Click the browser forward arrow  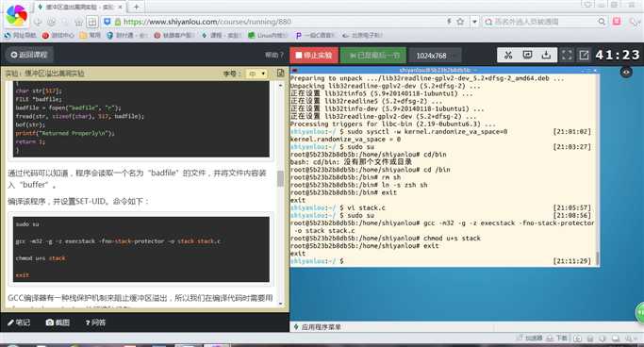[51, 22]
